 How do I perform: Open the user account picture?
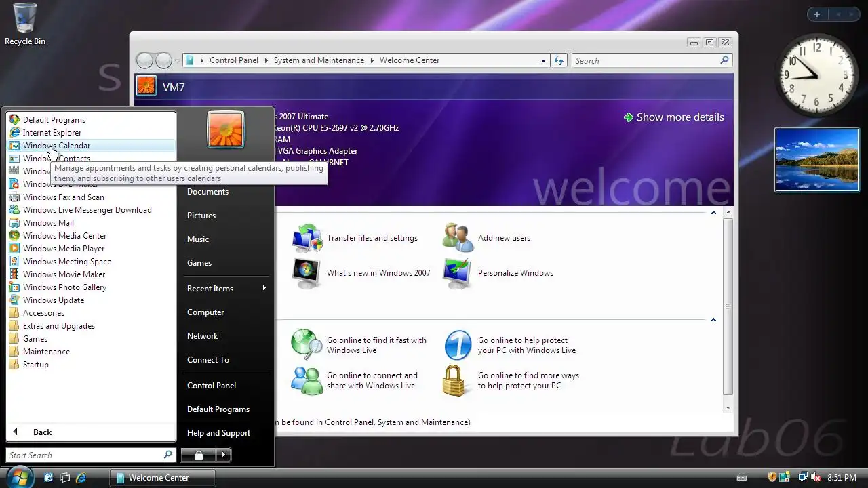coord(226,129)
